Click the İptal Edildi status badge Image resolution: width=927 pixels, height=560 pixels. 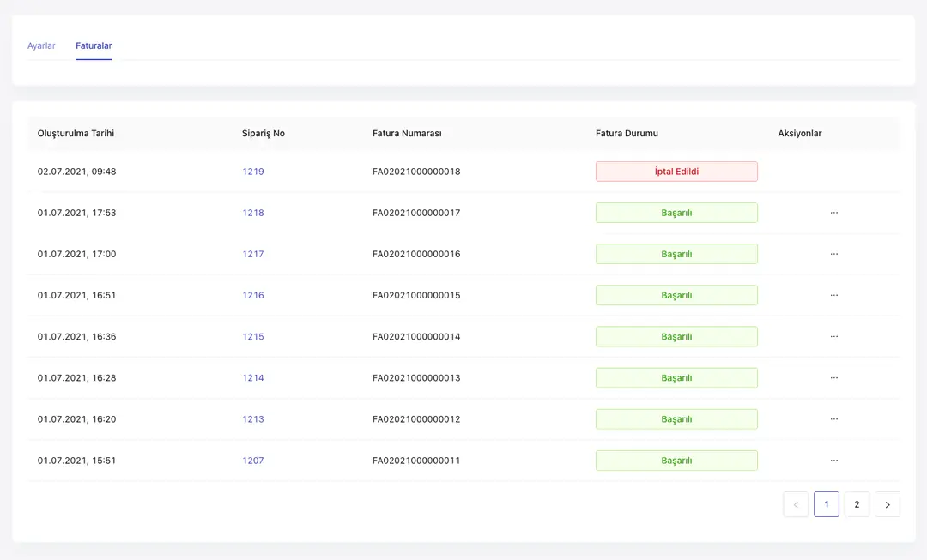pos(676,172)
